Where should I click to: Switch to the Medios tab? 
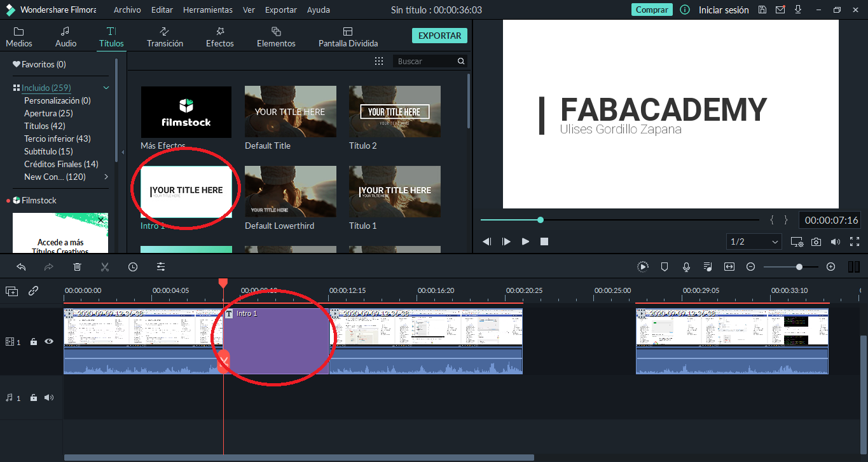click(19, 37)
